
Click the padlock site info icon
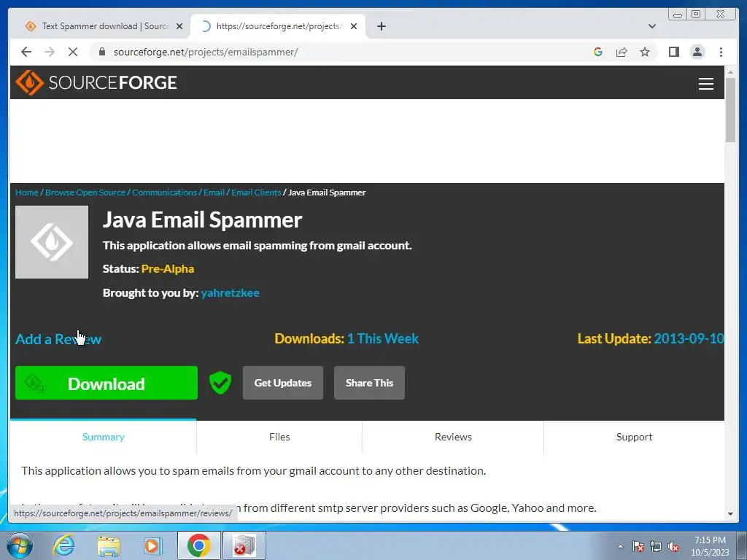pos(101,52)
